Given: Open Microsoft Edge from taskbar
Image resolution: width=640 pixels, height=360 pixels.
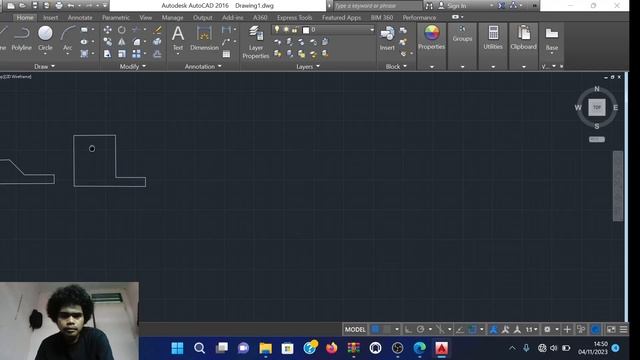Looking at the screenshot, I should click(419, 348).
